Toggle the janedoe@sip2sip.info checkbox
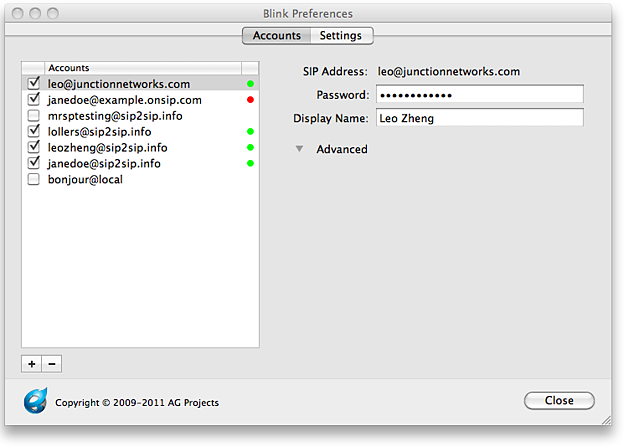 34,163
